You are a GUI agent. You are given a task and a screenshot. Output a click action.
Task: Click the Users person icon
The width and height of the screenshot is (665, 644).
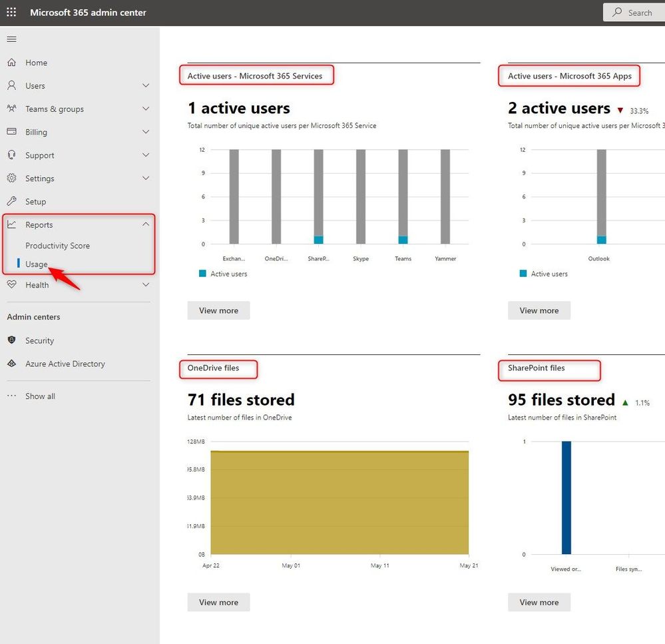pyautogui.click(x=12, y=86)
